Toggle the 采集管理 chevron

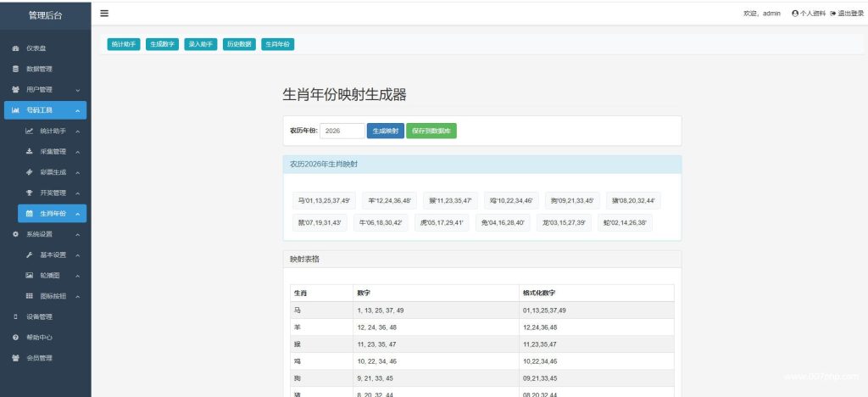tap(77, 152)
